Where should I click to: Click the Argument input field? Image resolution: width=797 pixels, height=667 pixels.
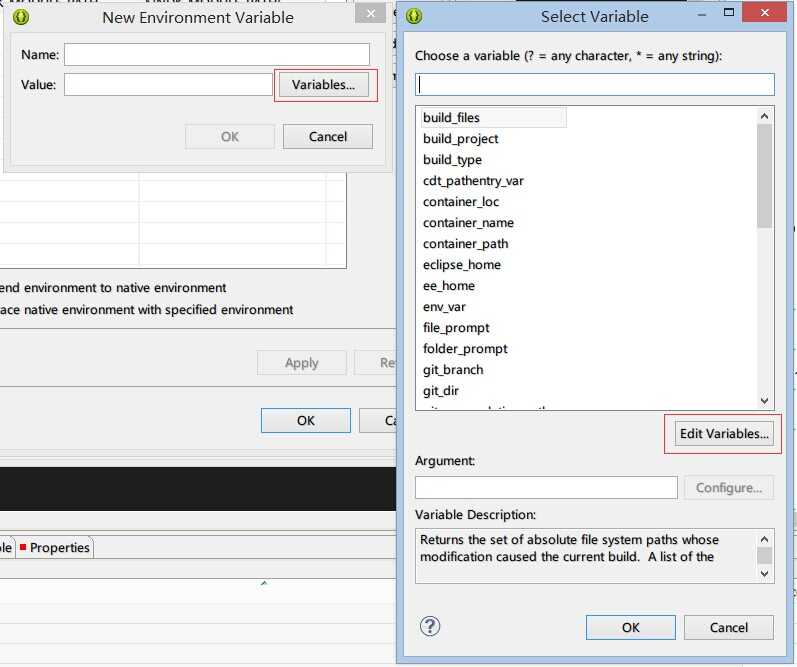[546, 488]
